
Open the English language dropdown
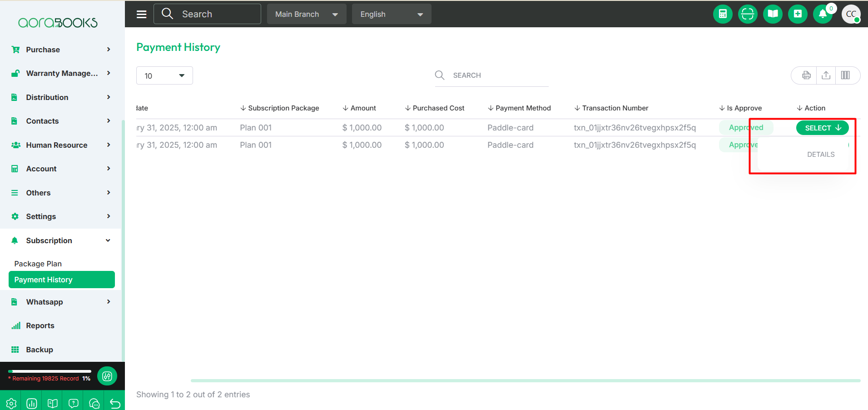[x=392, y=14]
